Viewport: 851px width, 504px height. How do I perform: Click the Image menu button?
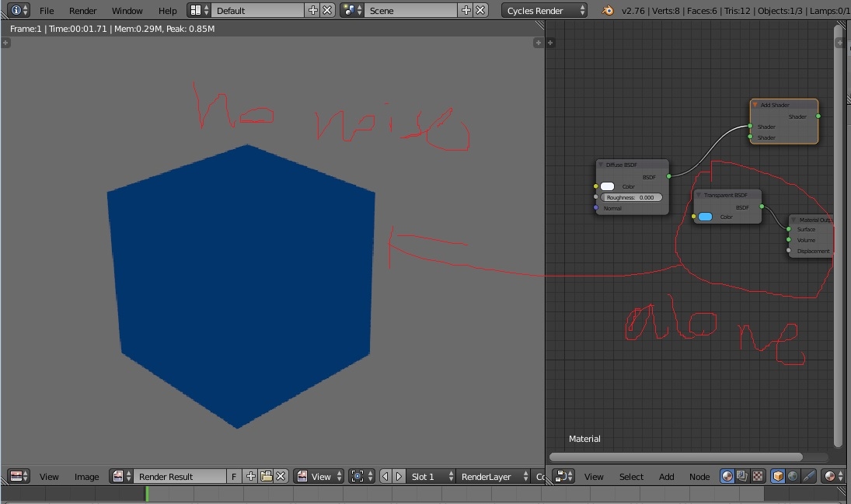(x=86, y=476)
